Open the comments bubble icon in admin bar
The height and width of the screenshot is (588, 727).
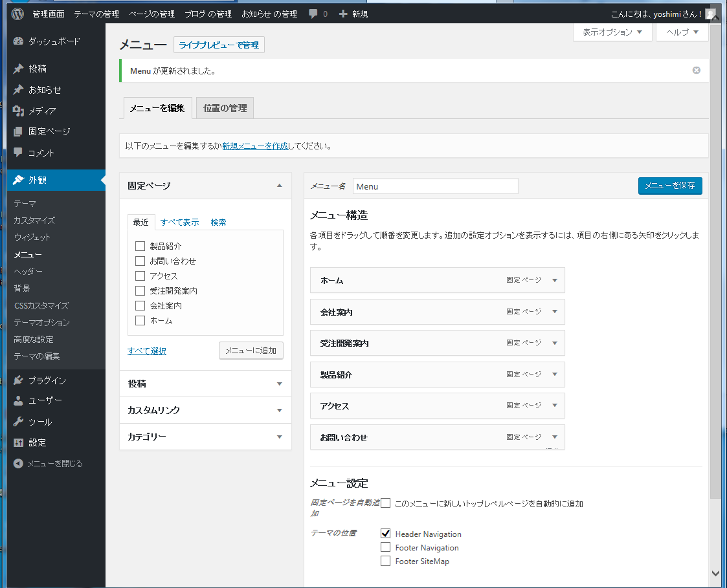tap(313, 14)
